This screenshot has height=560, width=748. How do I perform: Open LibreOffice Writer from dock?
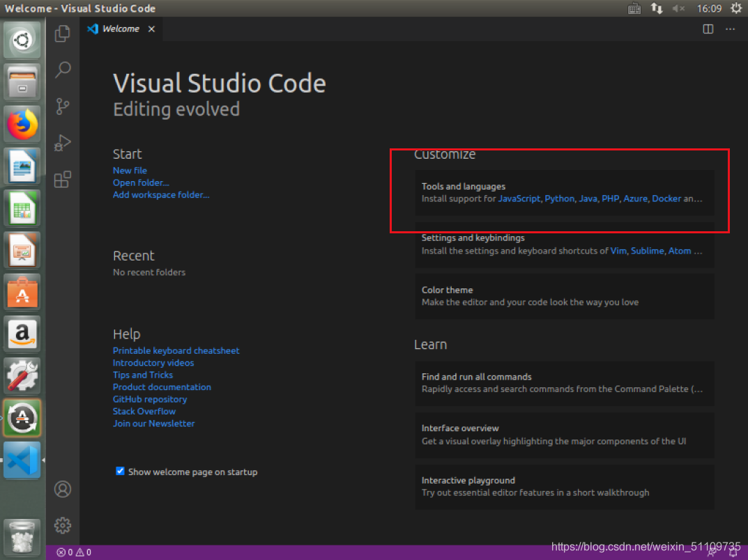coord(22,166)
